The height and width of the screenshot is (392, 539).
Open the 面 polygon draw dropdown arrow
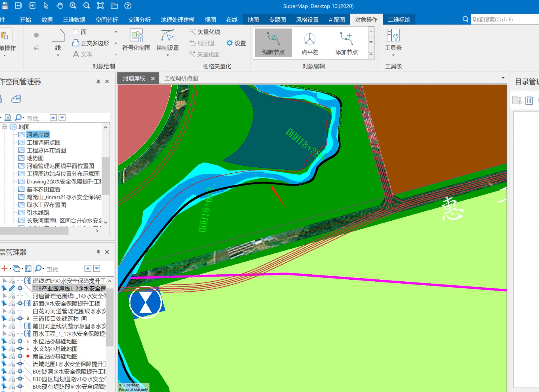click(116, 32)
